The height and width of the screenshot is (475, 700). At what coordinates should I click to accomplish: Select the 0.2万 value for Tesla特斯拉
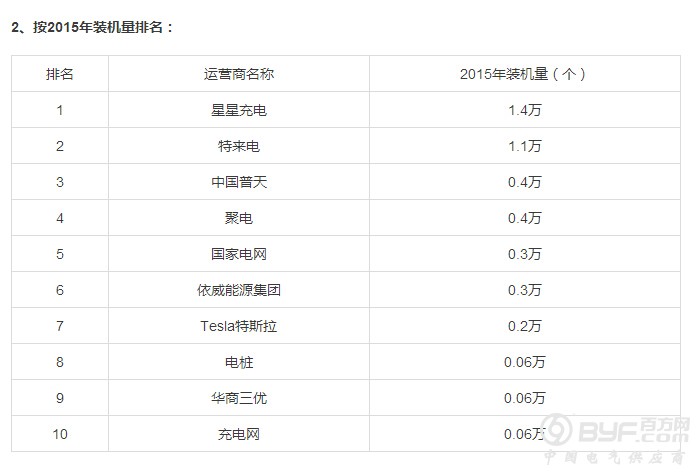click(525, 326)
